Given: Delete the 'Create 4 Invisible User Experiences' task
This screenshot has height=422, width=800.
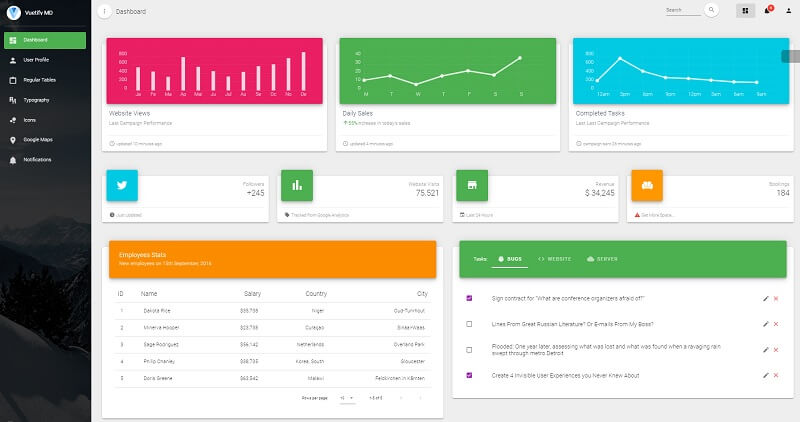Looking at the screenshot, I should [x=776, y=375].
